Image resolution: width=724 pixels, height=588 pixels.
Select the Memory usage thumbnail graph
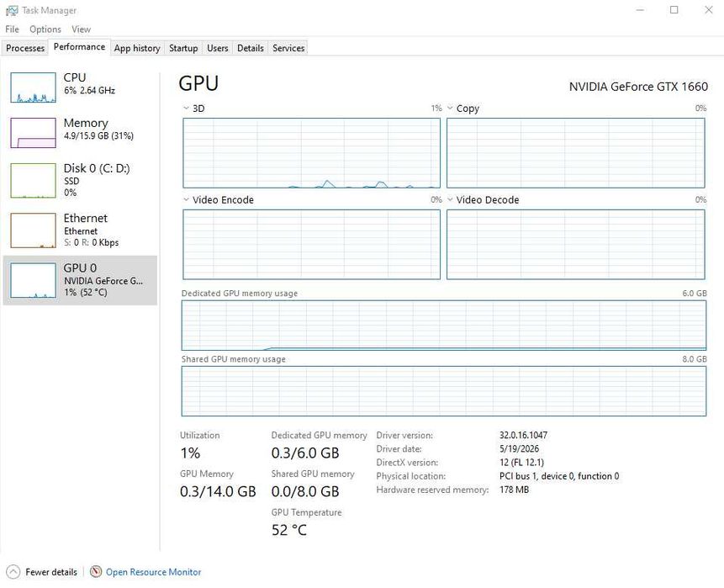click(34, 133)
